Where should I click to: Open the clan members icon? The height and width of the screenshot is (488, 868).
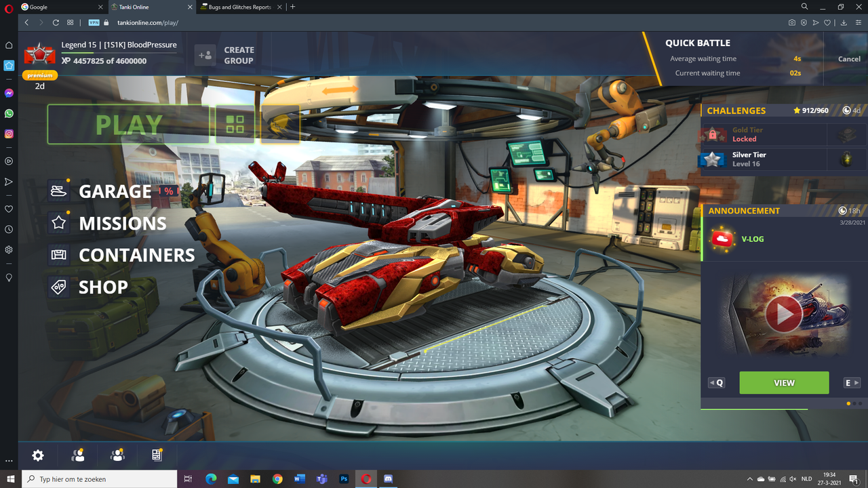point(118,455)
